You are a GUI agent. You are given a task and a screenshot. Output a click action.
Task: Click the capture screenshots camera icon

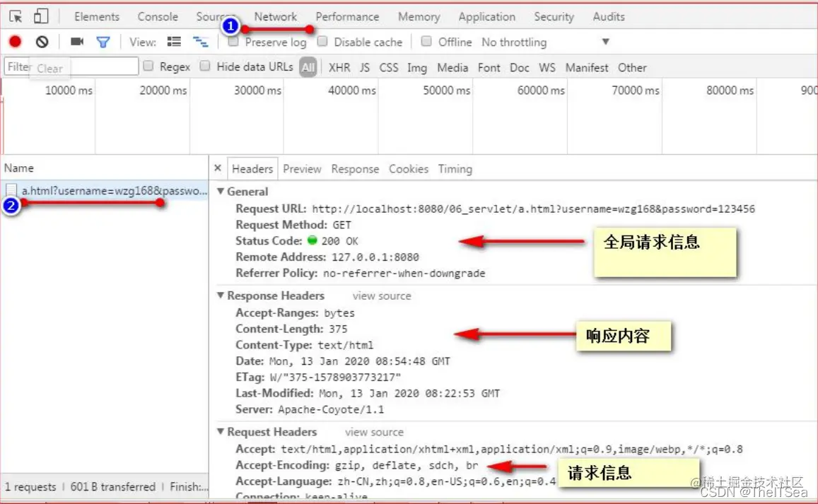(x=77, y=42)
